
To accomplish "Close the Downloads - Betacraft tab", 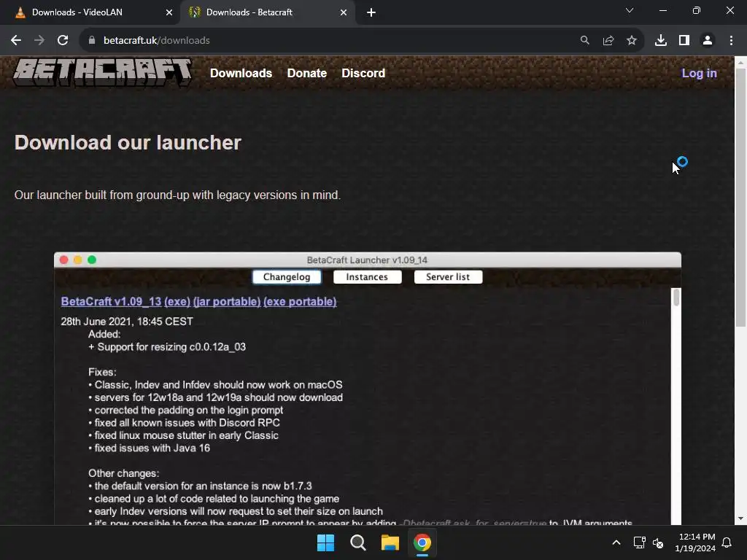I will [344, 12].
